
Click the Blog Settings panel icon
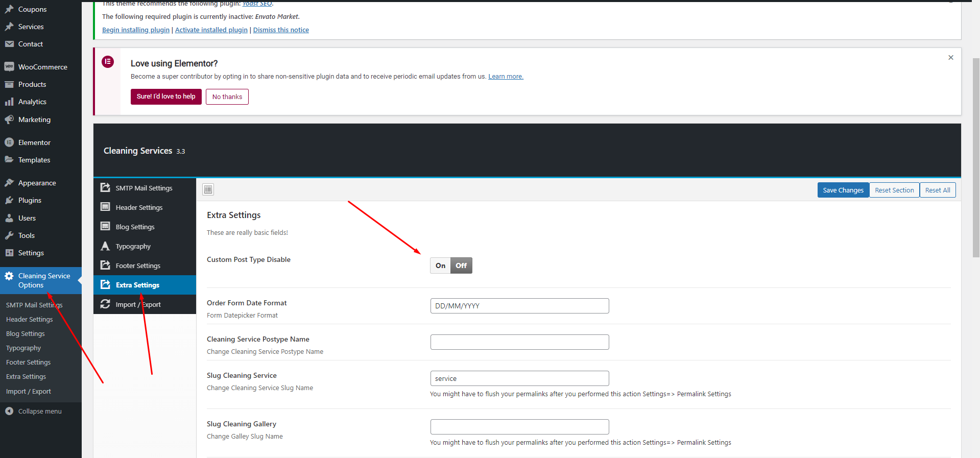point(105,226)
